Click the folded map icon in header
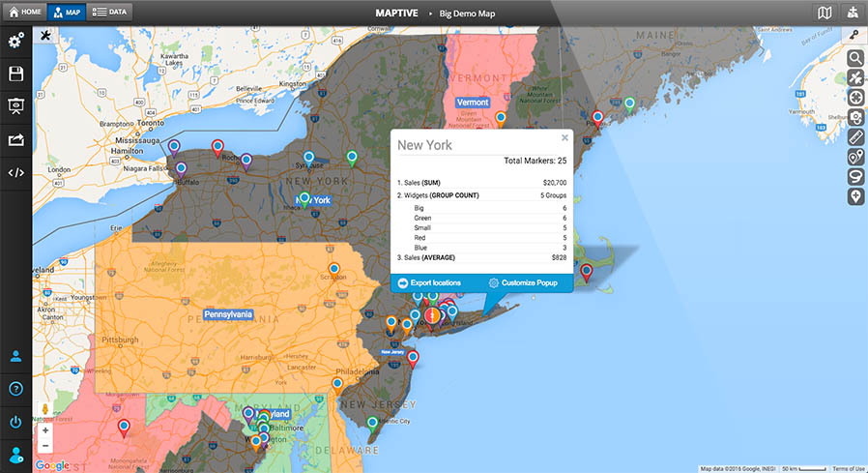868x473 pixels. (x=825, y=13)
